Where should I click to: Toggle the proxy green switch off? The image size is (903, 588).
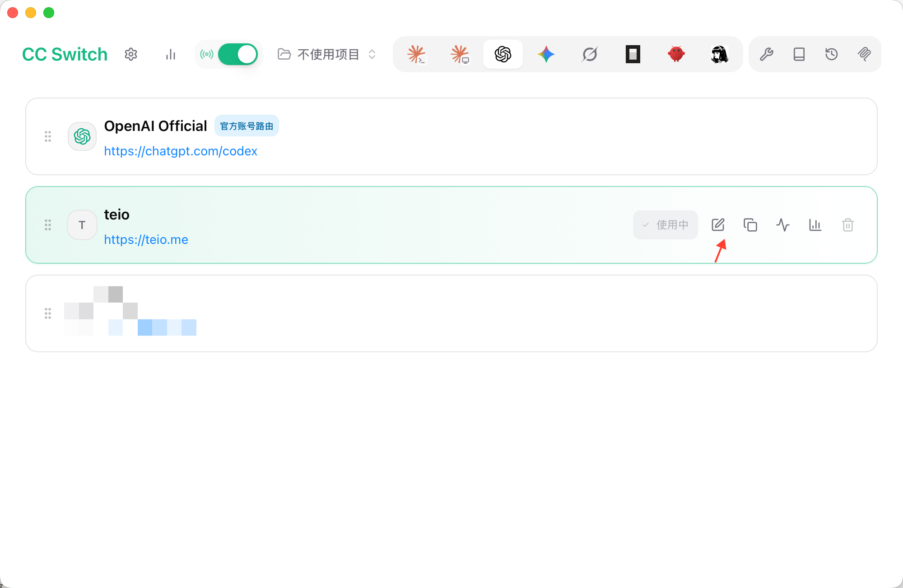[x=238, y=54]
